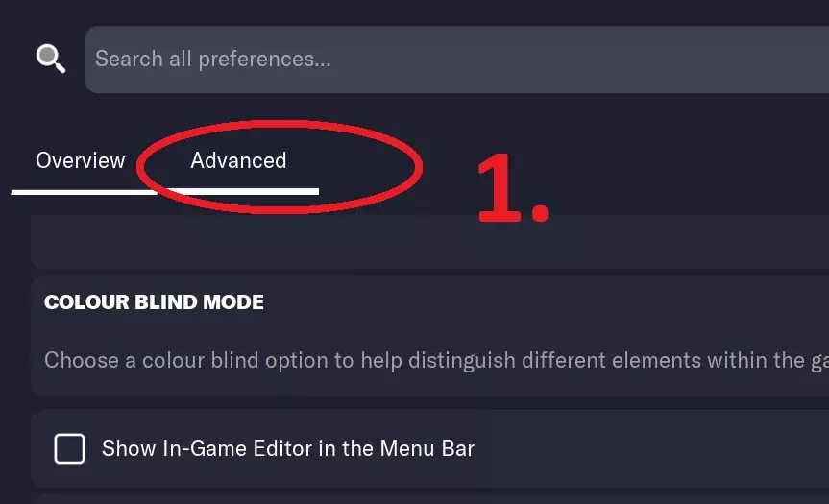Image resolution: width=829 pixels, height=504 pixels.
Task: Click the white underline beneath Overview
Action: coord(85,192)
